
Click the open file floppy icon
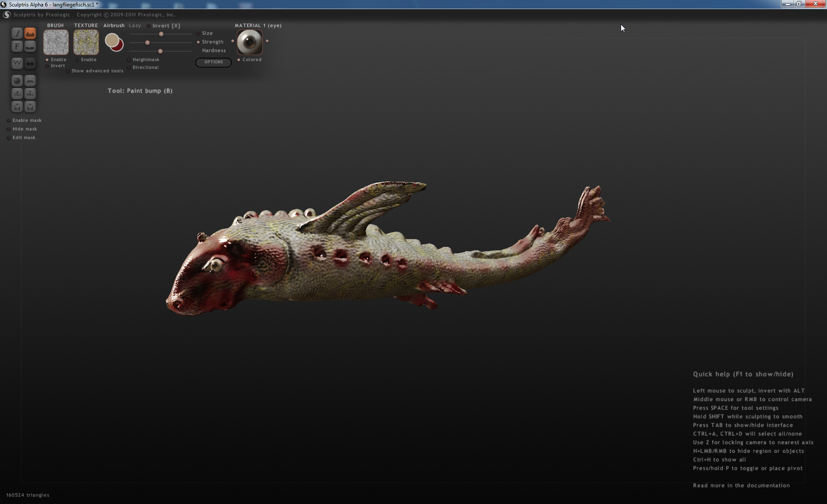click(x=17, y=107)
